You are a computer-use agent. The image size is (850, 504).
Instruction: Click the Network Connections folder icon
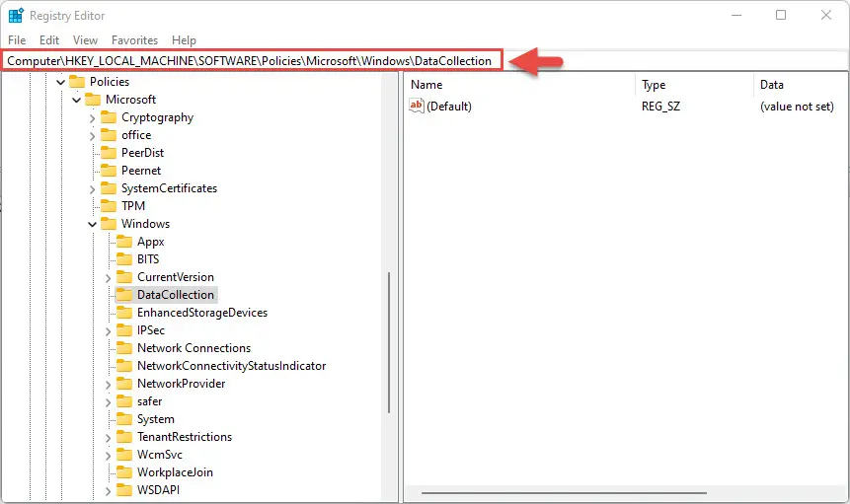[124, 348]
